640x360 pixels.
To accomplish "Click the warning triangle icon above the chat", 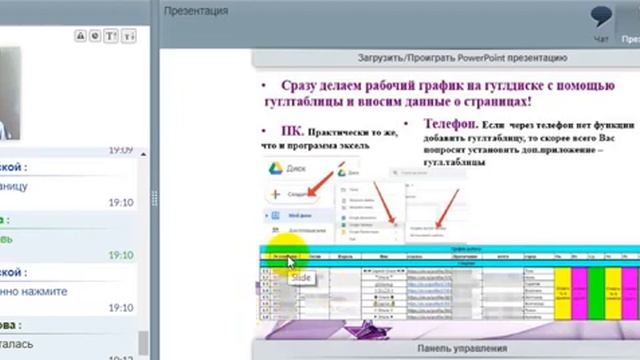I will (80, 36).
